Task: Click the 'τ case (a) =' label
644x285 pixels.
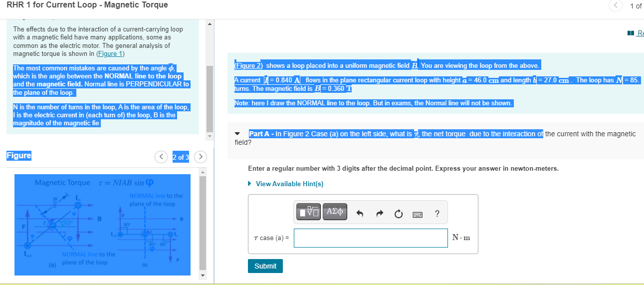Action: coord(271,238)
